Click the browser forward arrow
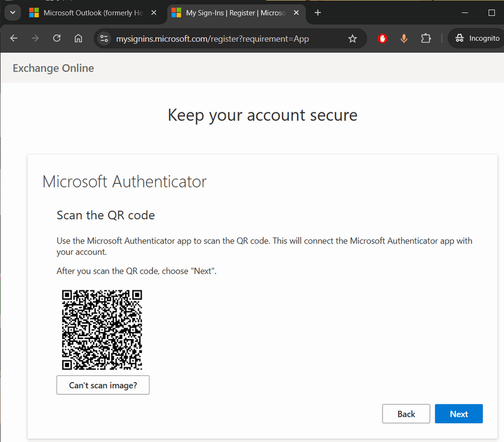The height and width of the screenshot is (442, 504). (35, 39)
